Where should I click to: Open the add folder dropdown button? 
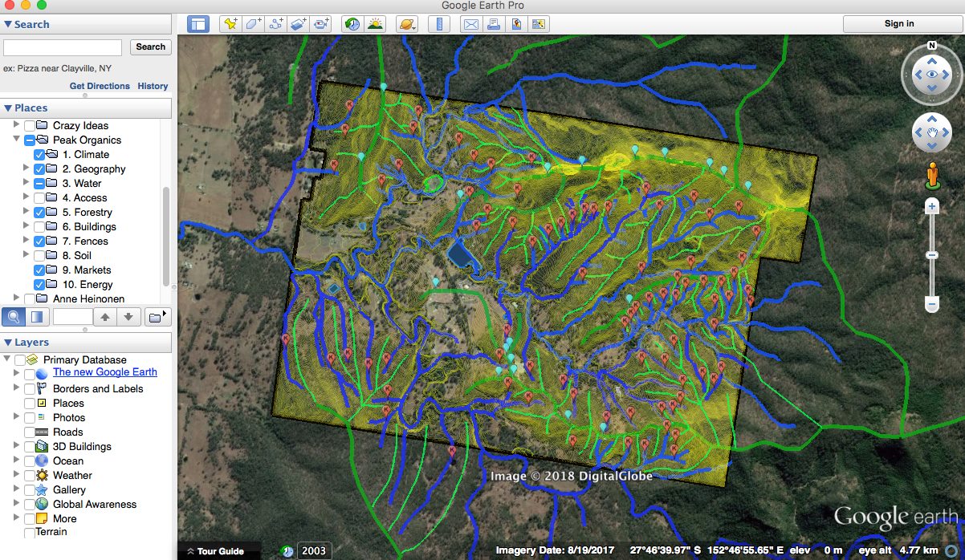click(x=158, y=316)
